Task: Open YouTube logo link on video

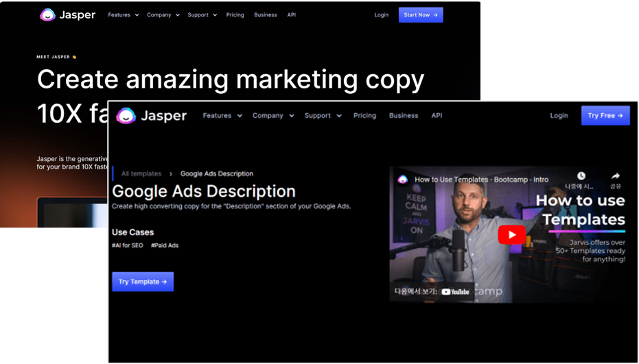Action: point(455,291)
